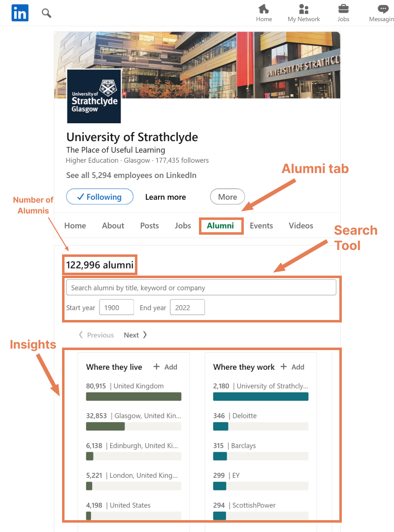This screenshot has height=532, width=394.
Task: Open the About tab
Action: (113, 225)
